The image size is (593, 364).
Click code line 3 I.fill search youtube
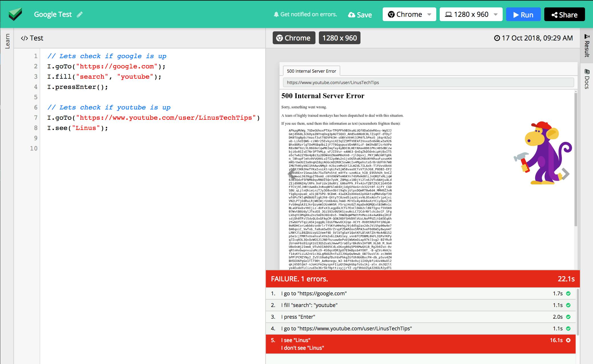click(x=104, y=77)
